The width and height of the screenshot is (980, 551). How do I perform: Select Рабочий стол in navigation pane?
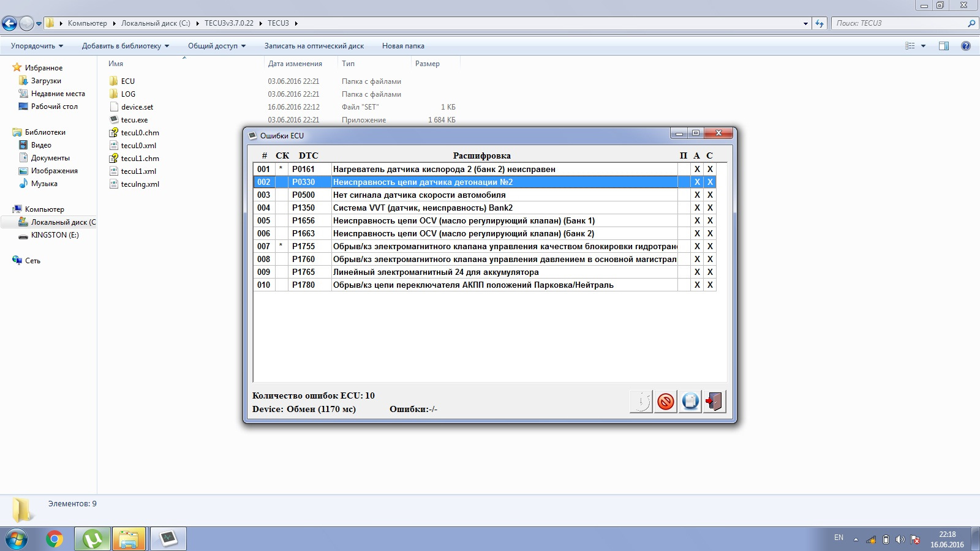tap(54, 107)
